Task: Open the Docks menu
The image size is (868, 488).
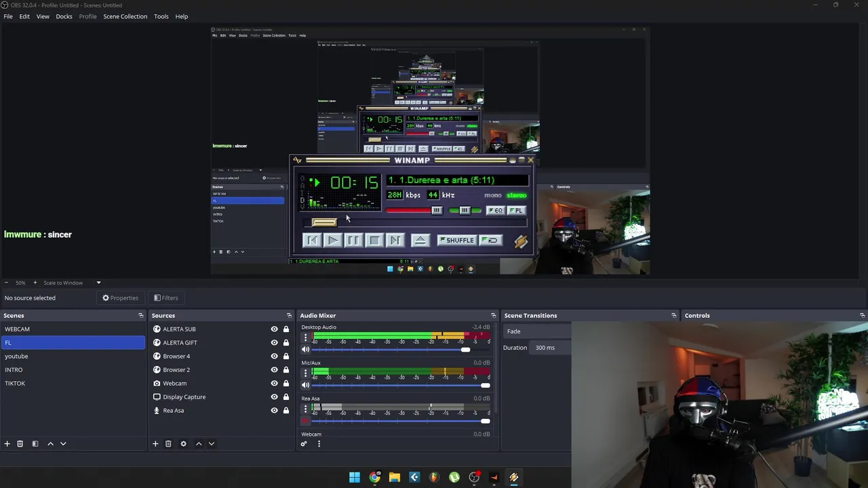Action: pyautogui.click(x=64, y=16)
